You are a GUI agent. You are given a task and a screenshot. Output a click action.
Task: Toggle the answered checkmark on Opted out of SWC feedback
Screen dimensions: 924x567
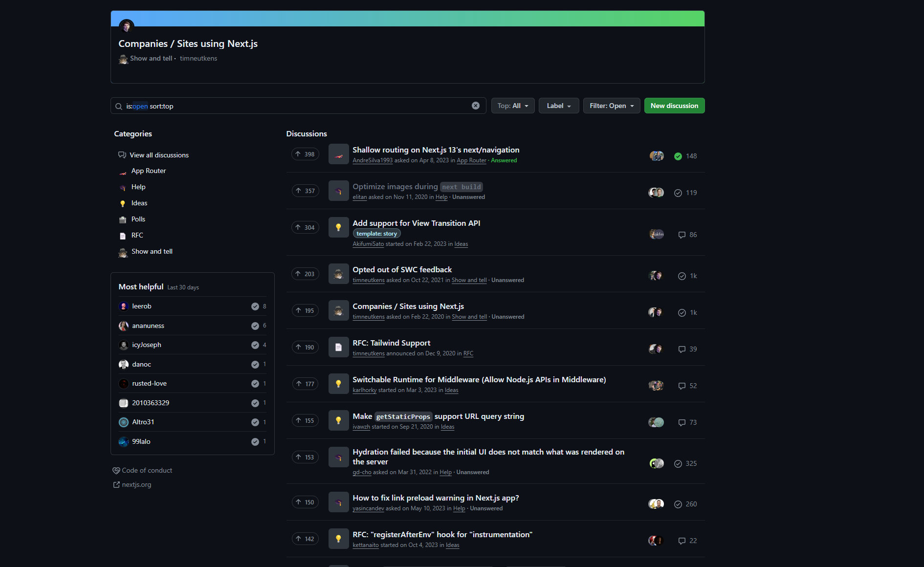click(x=682, y=276)
